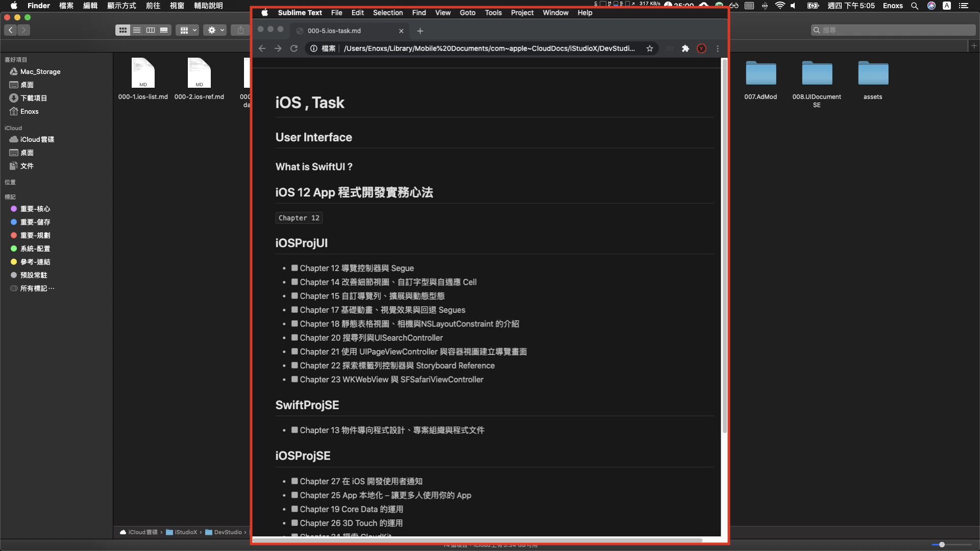Click DevStudio in the Finder path bar

tap(224, 532)
